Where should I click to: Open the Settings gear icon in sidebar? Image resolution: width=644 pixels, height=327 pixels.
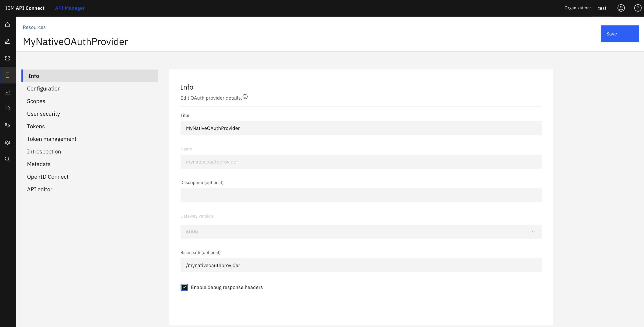click(x=7, y=142)
